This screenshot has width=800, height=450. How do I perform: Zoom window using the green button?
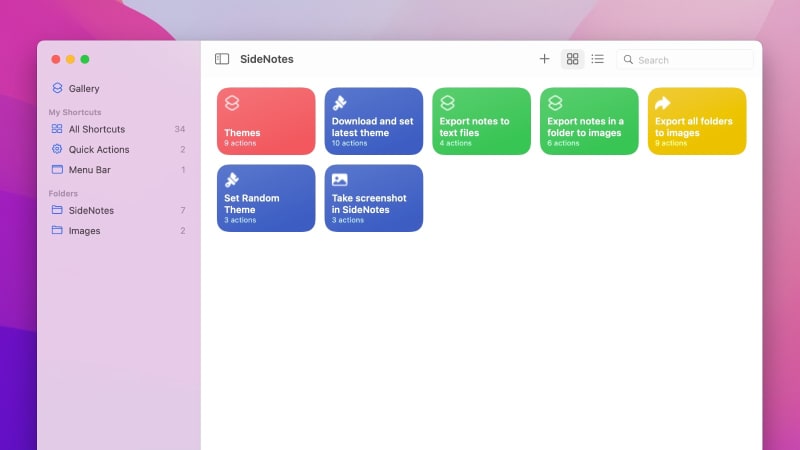tap(85, 59)
